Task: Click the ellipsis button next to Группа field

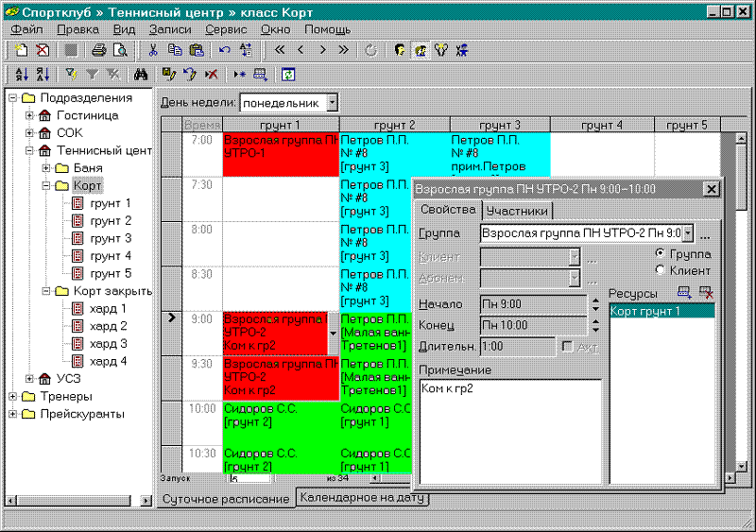Action: tap(705, 236)
